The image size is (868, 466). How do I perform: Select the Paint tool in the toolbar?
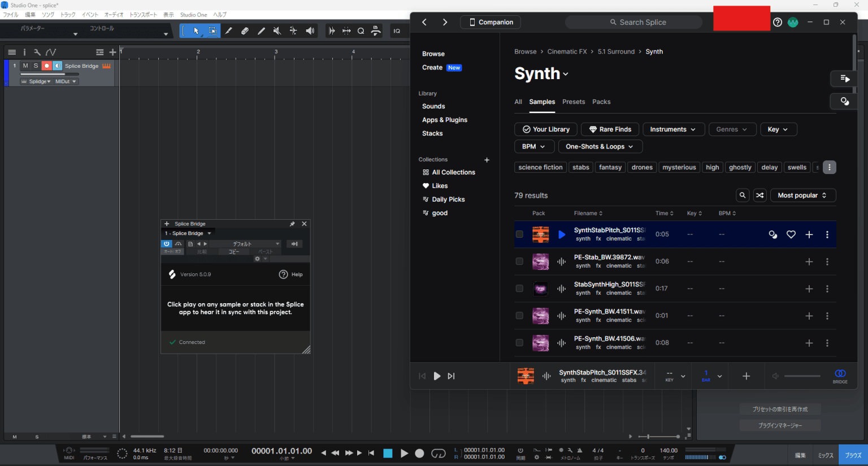[261, 31]
